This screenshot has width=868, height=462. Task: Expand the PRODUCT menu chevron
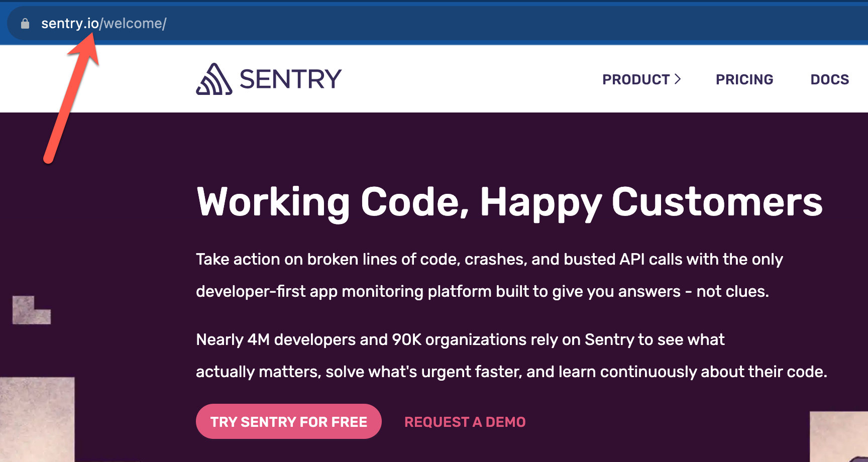[678, 79]
